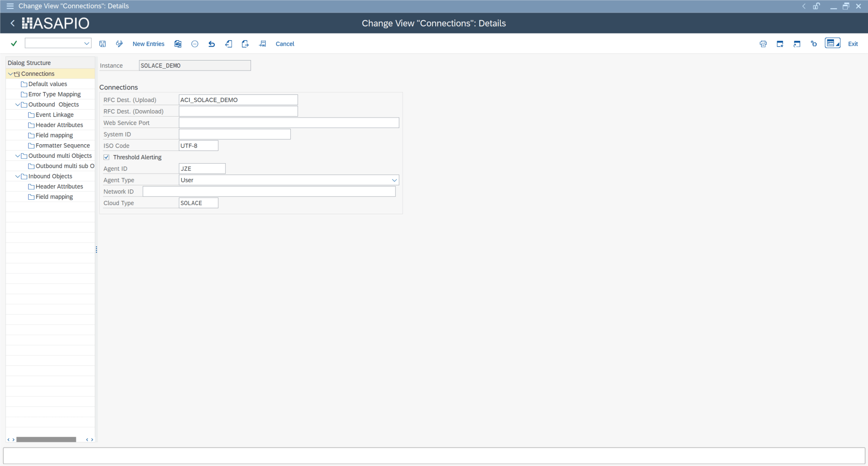Click the Exit button
This screenshot has height=466, width=868.
pos(853,44)
